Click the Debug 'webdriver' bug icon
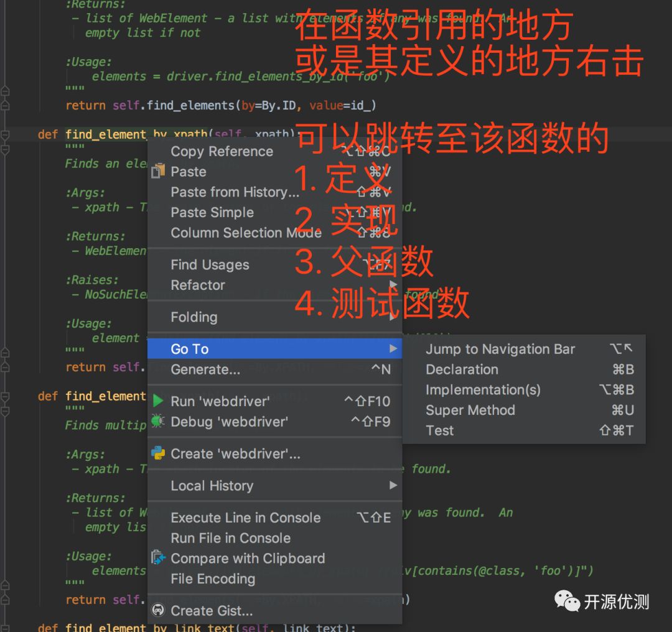The image size is (672, 632). coord(158,421)
